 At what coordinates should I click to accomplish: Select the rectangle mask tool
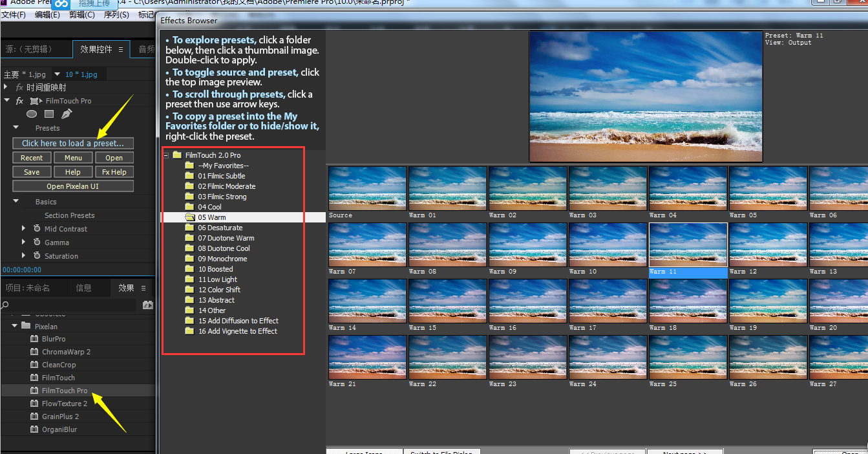pos(49,114)
